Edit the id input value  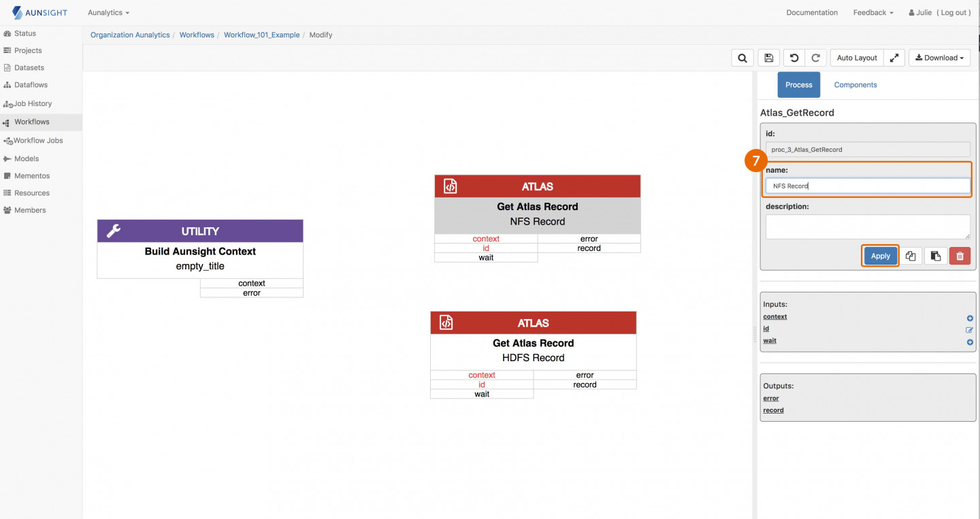pyautogui.click(x=970, y=330)
